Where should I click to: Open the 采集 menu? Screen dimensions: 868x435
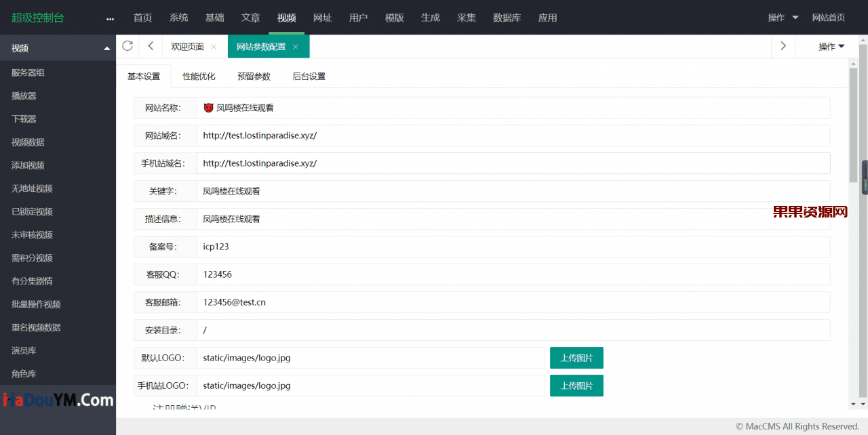[466, 17]
